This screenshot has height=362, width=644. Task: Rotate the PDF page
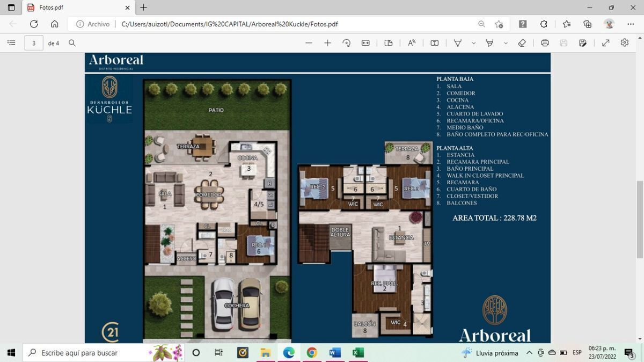pyautogui.click(x=346, y=43)
